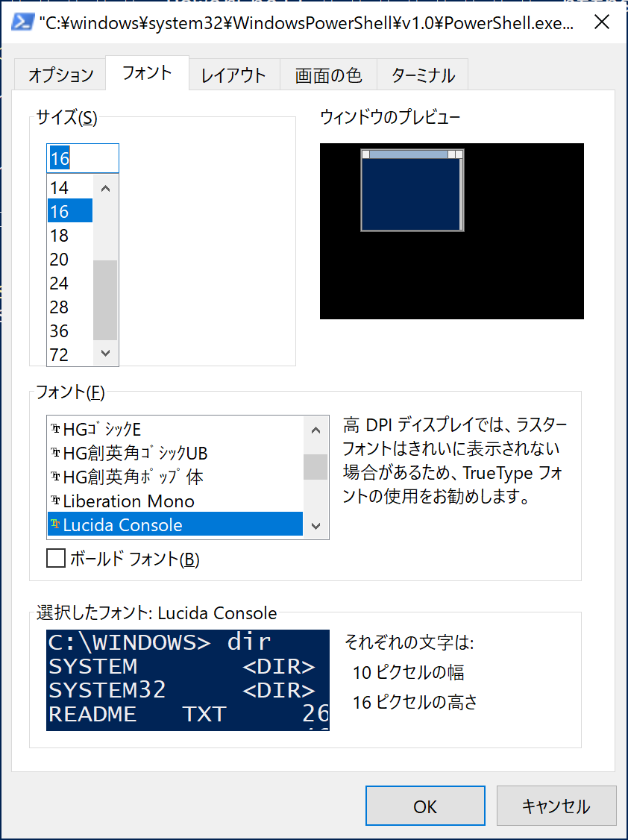Select the Lucida Console font
The width and height of the screenshot is (628, 840).
click(x=175, y=524)
